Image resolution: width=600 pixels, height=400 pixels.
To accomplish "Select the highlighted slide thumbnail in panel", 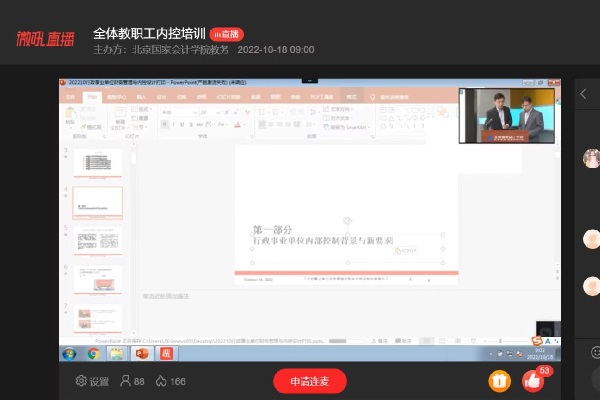I will pyautogui.click(x=98, y=202).
